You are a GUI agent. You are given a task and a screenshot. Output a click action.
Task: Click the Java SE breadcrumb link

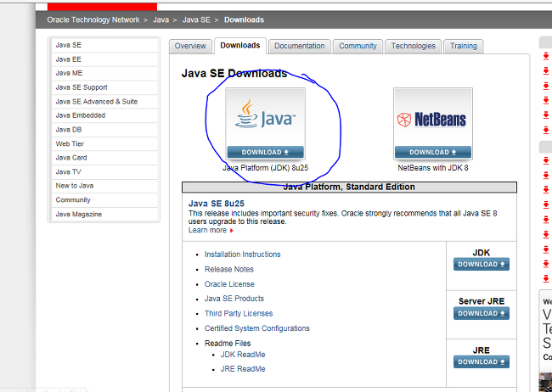(196, 20)
